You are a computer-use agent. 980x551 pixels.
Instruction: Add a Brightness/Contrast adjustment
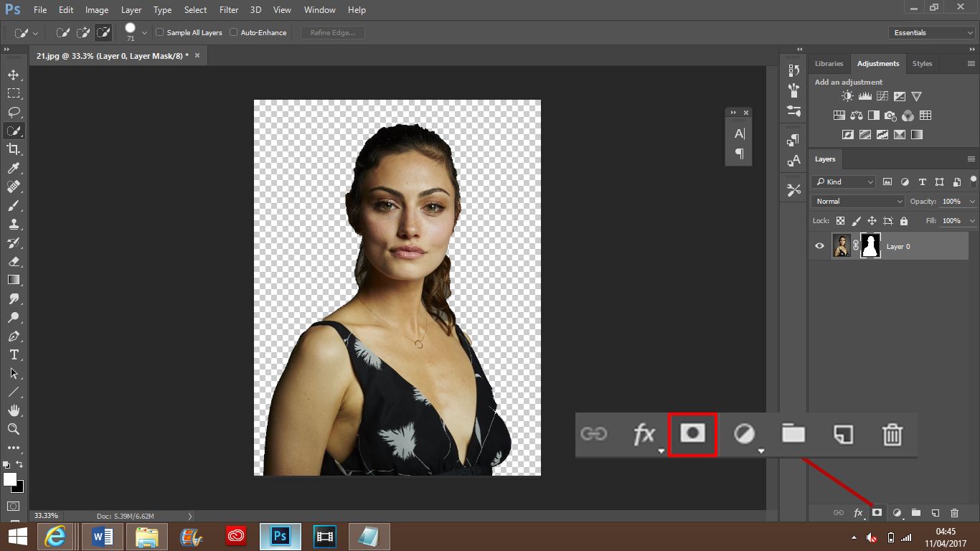(848, 96)
